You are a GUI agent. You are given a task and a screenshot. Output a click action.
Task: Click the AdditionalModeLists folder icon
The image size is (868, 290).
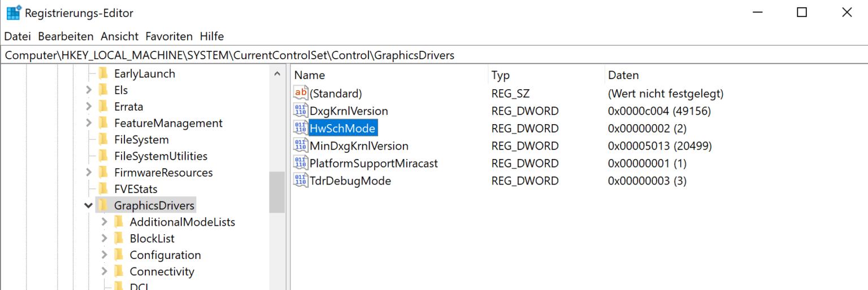pos(119,222)
